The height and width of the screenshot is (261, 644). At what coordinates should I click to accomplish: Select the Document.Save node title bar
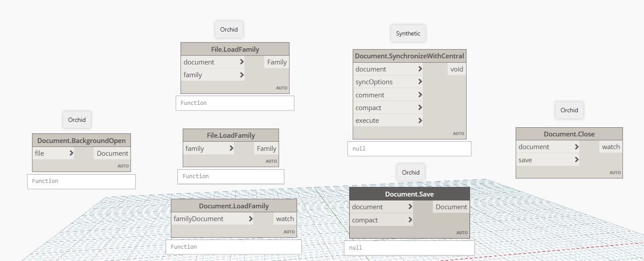[x=409, y=194]
